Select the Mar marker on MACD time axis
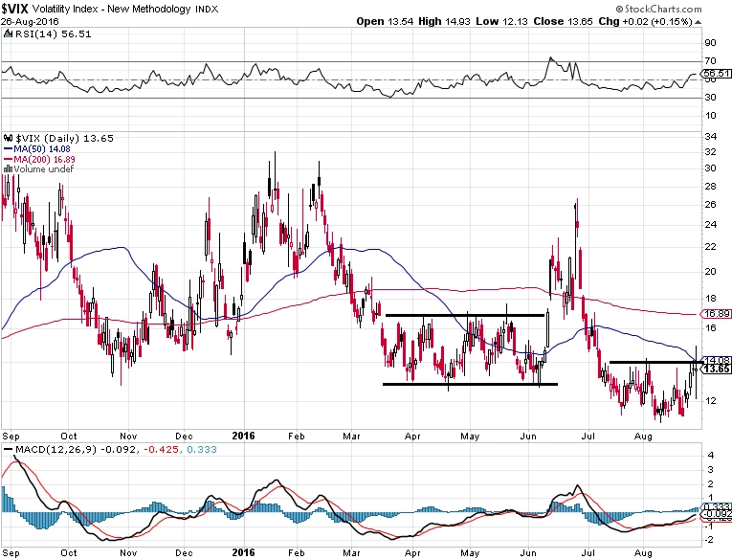The height and width of the screenshot is (560, 732). [x=351, y=553]
